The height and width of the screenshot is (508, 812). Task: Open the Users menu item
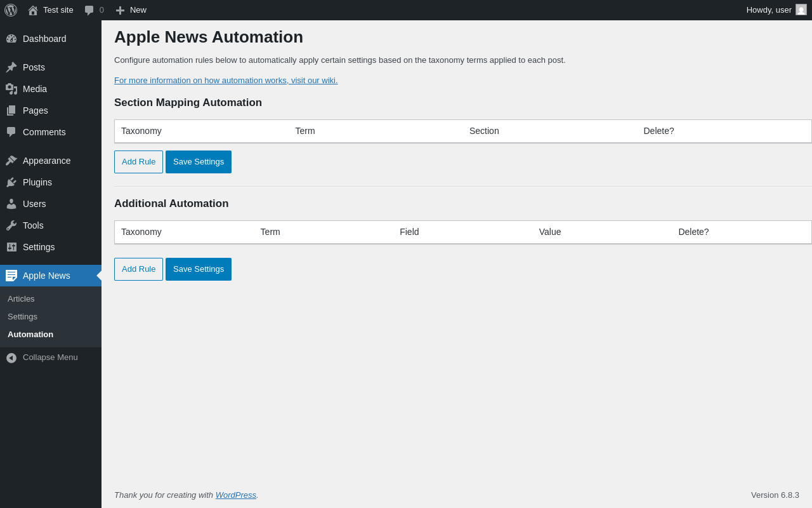point(34,204)
